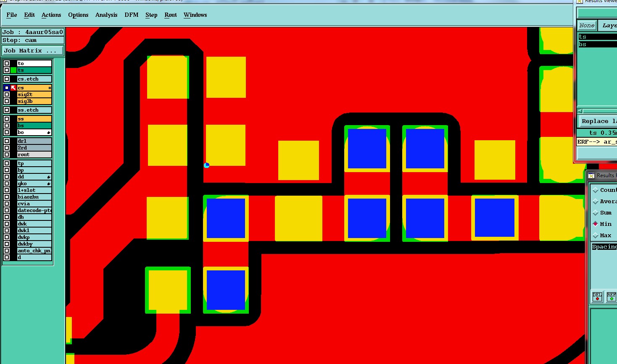The height and width of the screenshot is (364, 617).
Task: Toggle display checkbox for drl layer
Action: click(x=7, y=141)
